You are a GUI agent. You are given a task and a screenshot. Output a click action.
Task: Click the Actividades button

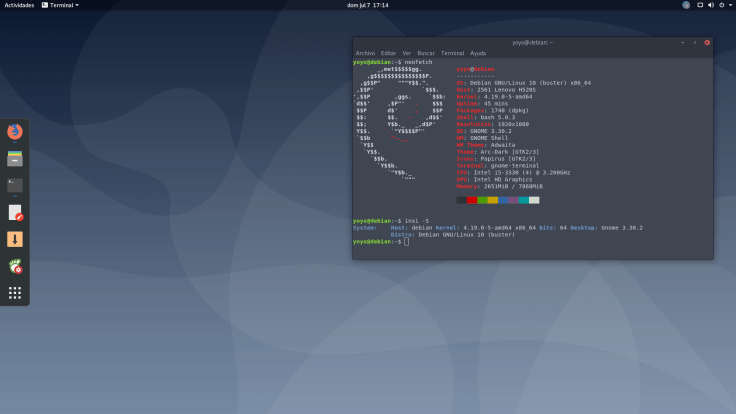point(19,5)
